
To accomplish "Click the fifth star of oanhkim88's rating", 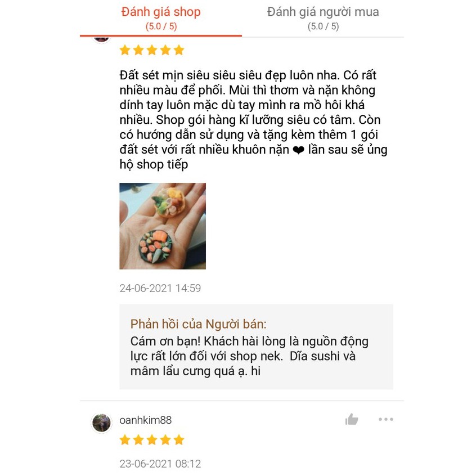I will click(x=179, y=439).
